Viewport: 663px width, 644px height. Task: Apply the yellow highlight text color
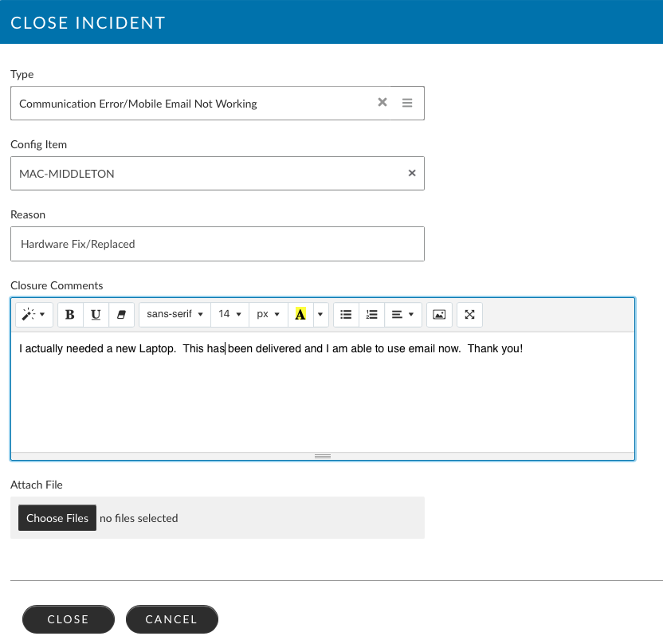pyautogui.click(x=300, y=315)
